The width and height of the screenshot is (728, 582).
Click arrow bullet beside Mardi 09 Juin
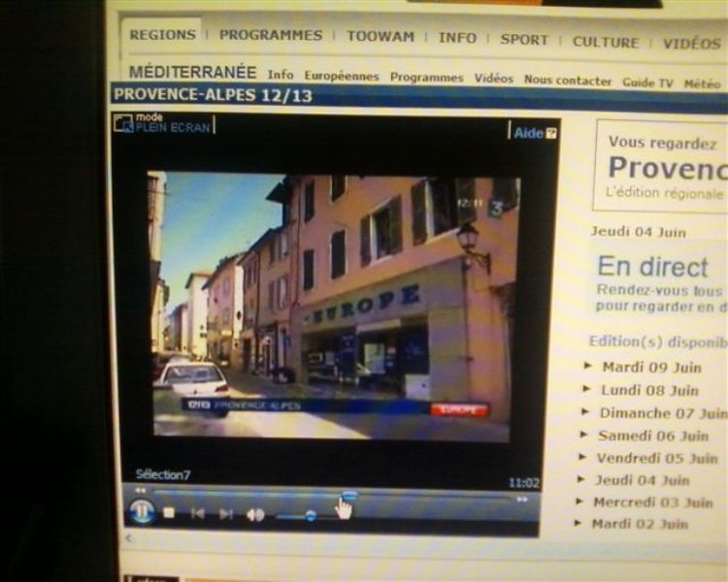[587, 366]
